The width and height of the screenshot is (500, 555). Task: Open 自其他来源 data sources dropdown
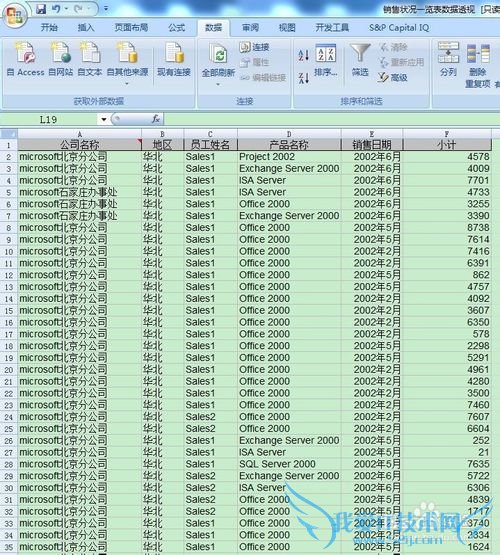[127, 64]
